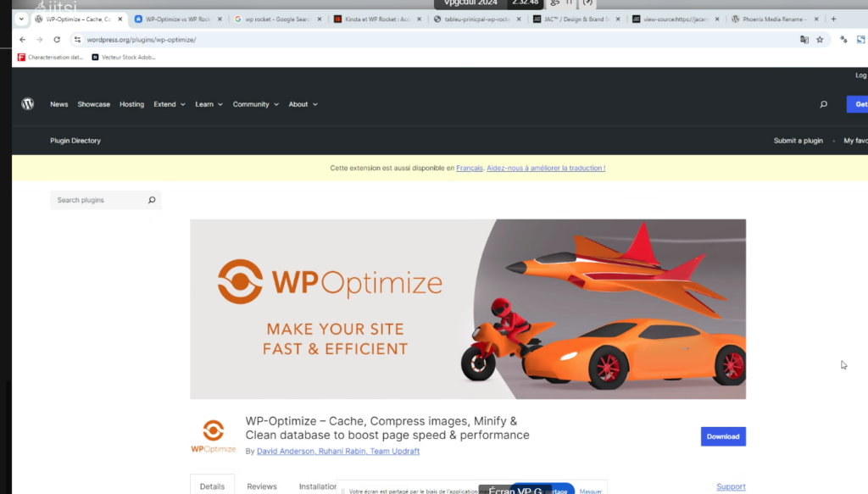Open a new browser tab with plus icon
The height and width of the screenshot is (494, 868).
tap(833, 19)
